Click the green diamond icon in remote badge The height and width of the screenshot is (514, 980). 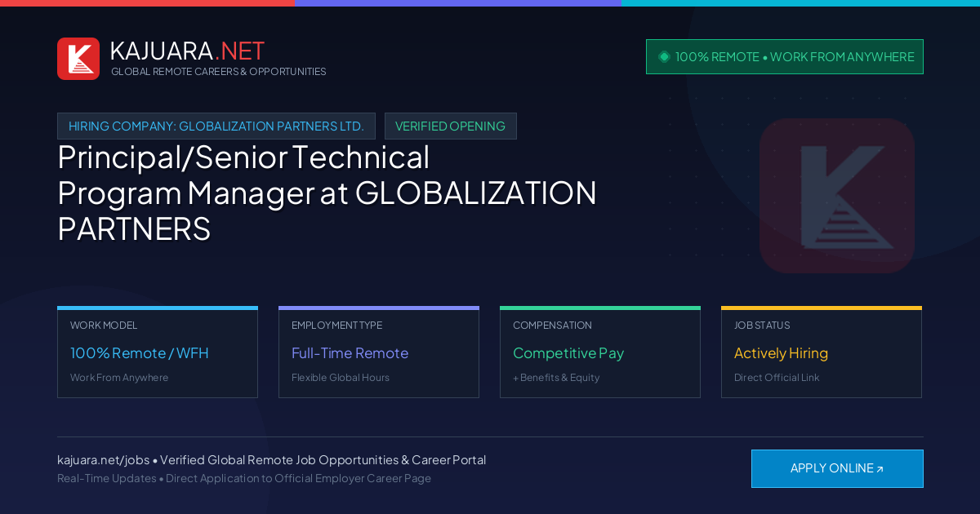click(x=664, y=56)
